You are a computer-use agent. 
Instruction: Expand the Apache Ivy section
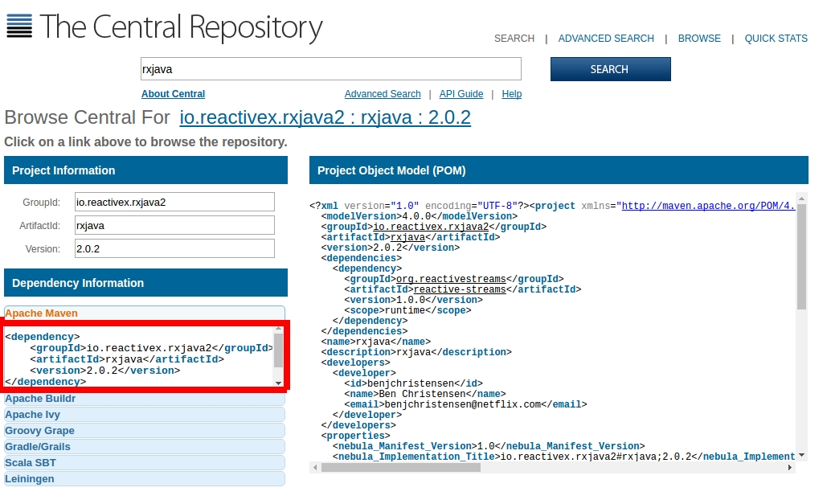[x=145, y=414]
